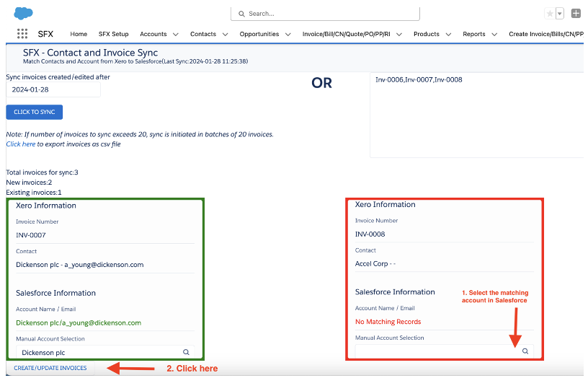588x378 pixels.
Task: Expand the Contacts tab chevron
Action: point(225,35)
